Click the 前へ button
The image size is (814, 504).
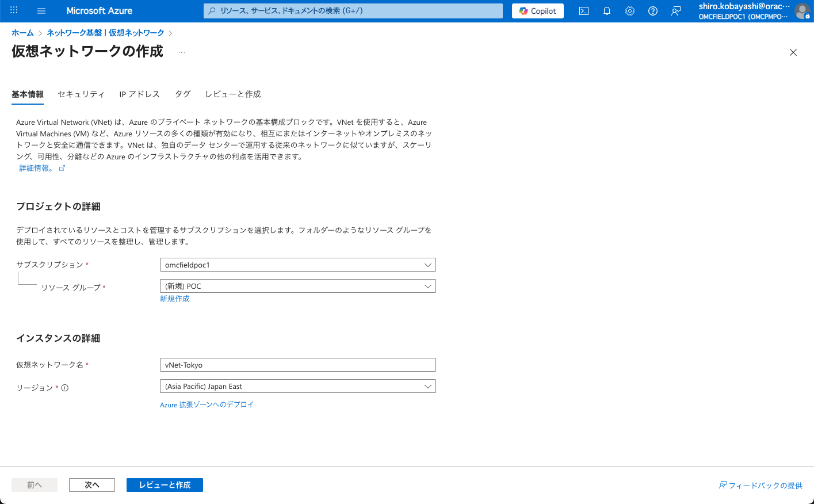pyautogui.click(x=35, y=485)
